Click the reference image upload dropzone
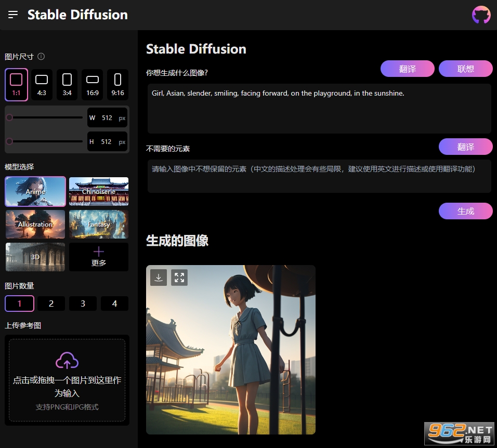The image size is (497, 448). click(67, 380)
